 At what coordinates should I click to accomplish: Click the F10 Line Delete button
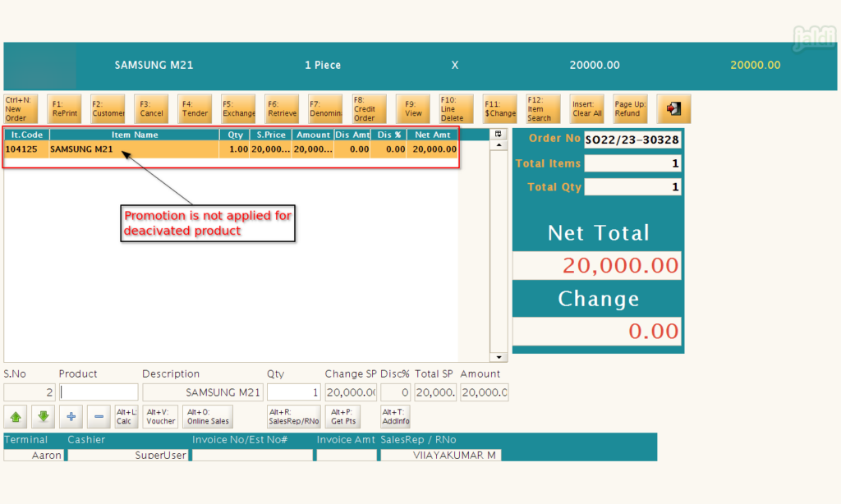point(457,109)
